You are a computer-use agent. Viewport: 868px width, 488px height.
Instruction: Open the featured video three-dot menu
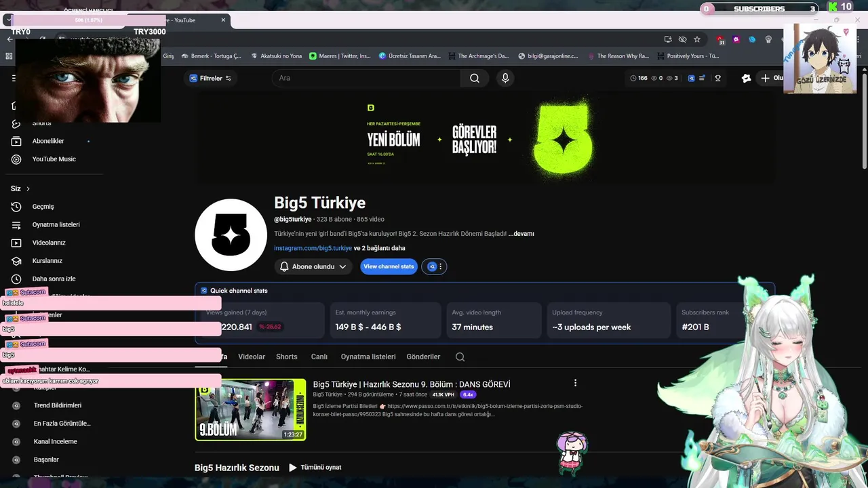(575, 383)
